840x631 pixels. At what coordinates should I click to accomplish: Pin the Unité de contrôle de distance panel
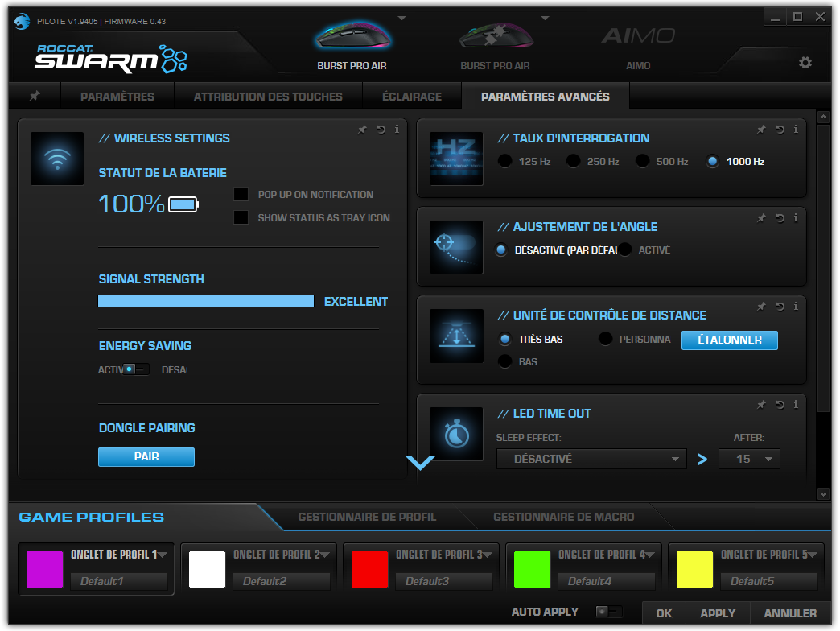(761, 307)
